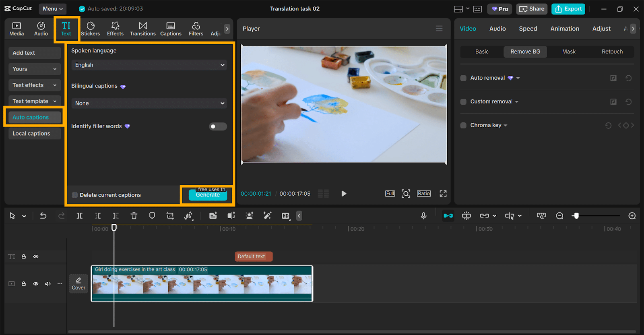Click the timeline zoom slider handle
The height and width of the screenshot is (335, 644).
pos(576,216)
